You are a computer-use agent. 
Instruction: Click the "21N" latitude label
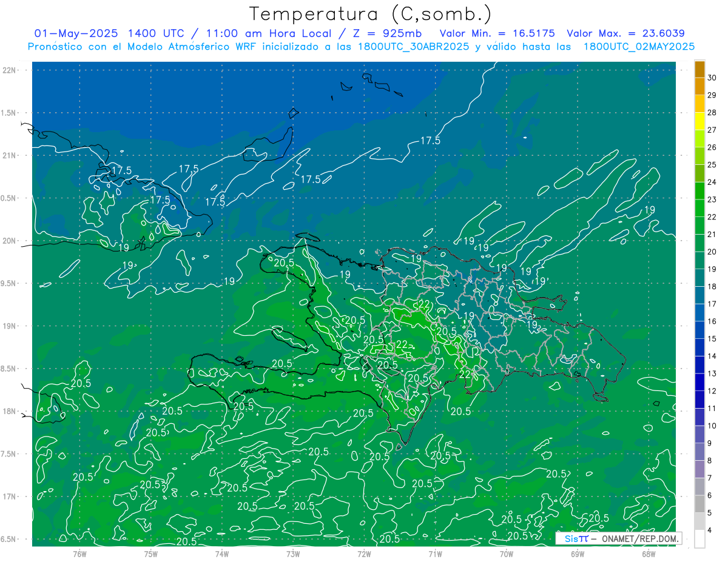point(9,155)
